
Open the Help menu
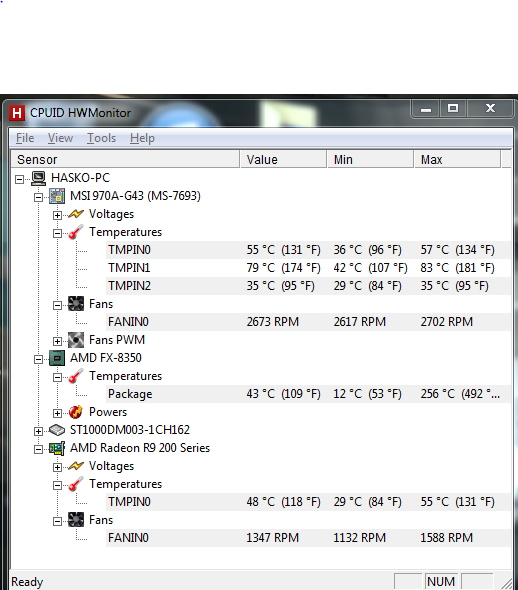pyautogui.click(x=142, y=138)
